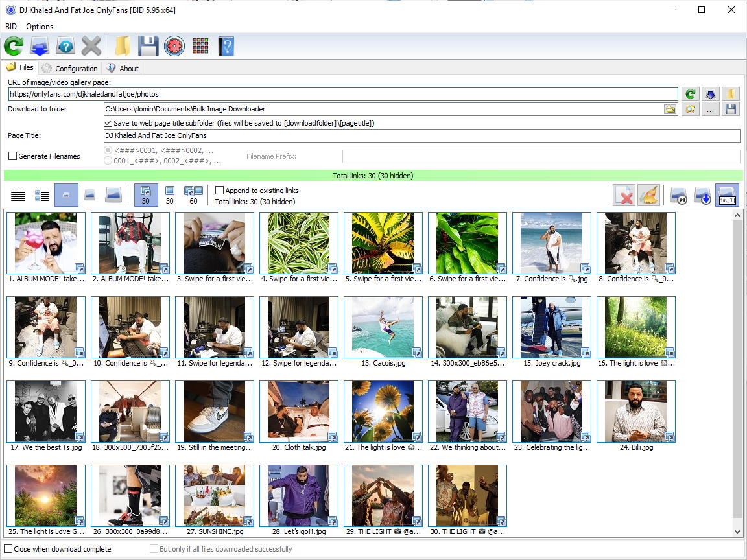Select thumbnail 1 ALBUM MODE

point(46,243)
